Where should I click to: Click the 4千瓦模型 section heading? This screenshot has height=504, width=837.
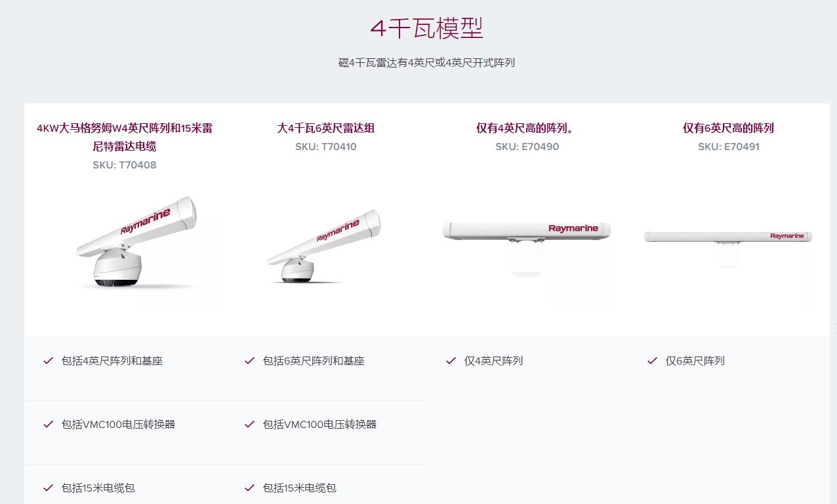pyautogui.click(x=426, y=28)
